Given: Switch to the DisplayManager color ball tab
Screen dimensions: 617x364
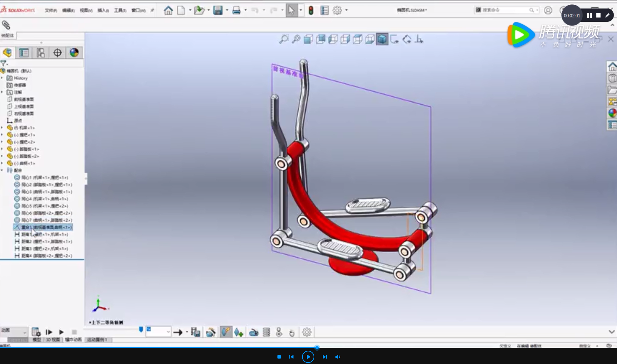Looking at the screenshot, I should pos(74,52).
